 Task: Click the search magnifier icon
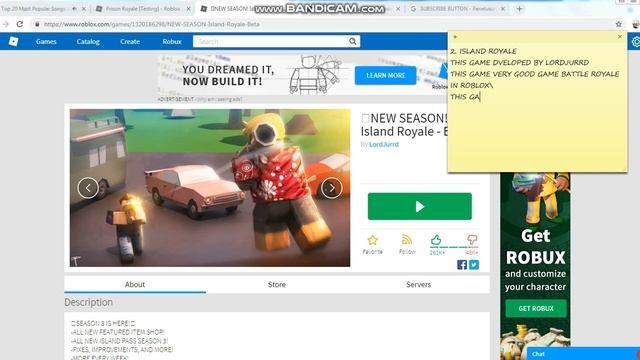tap(353, 41)
